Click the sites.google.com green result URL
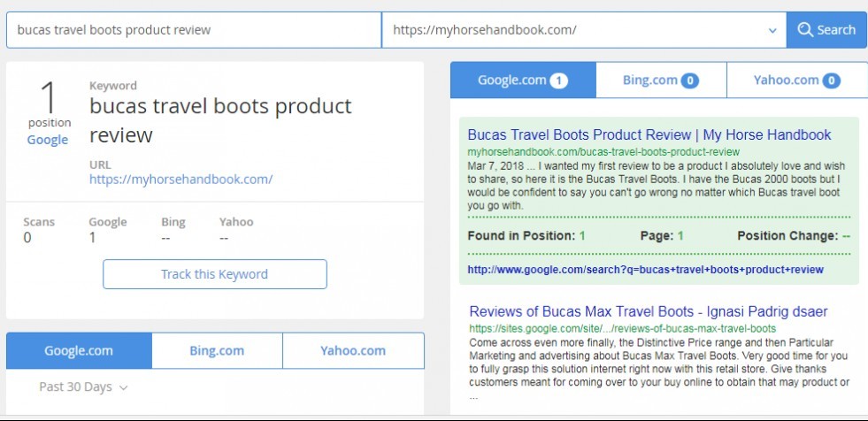 (x=623, y=328)
